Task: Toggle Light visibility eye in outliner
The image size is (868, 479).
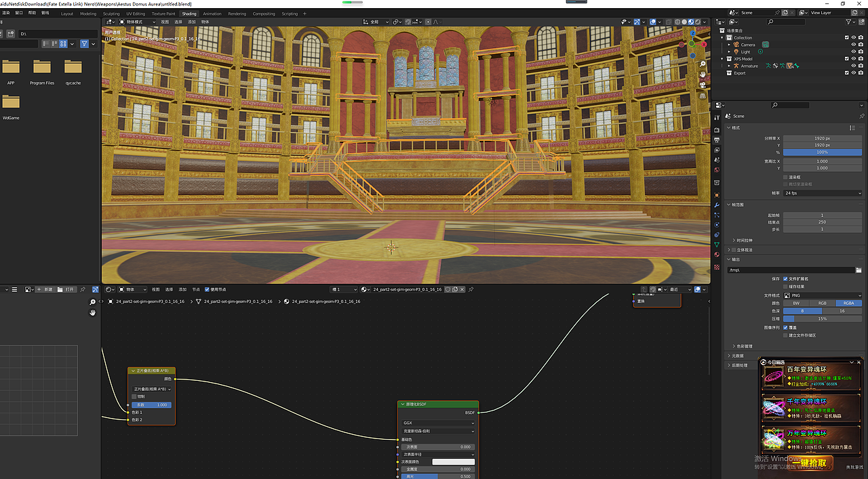Action: point(854,52)
